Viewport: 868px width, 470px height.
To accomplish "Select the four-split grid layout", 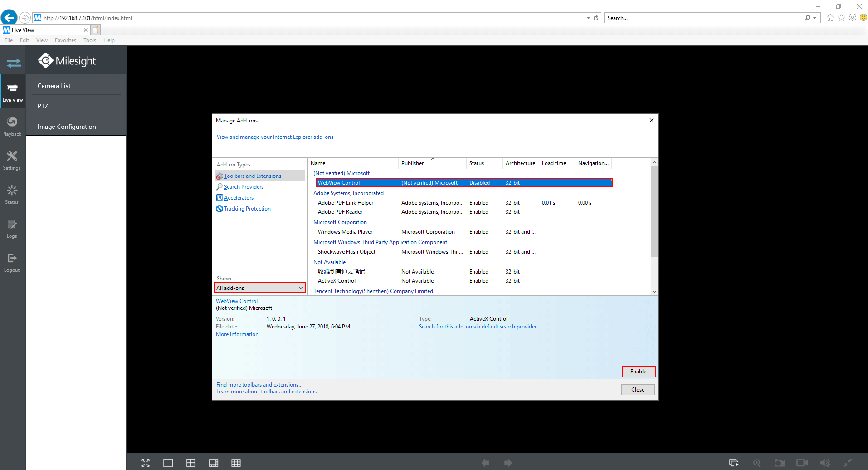I will click(x=190, y=463).
